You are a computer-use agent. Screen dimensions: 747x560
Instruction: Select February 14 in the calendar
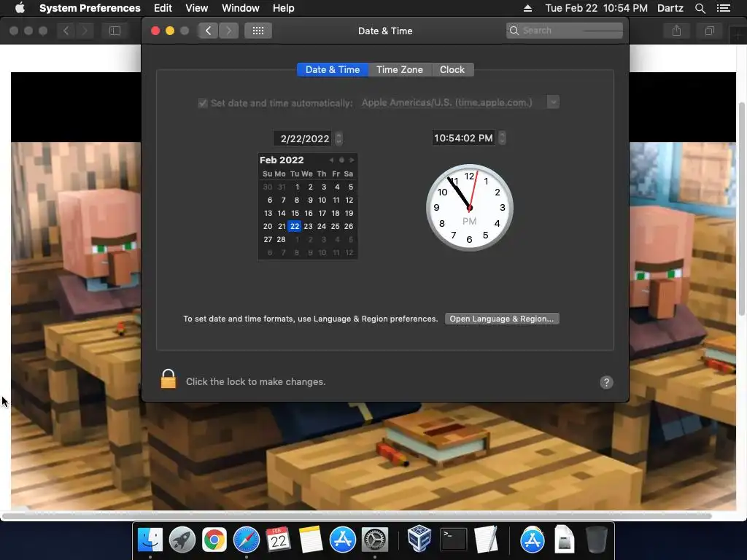pyautogui.click(x=282, y=213)
